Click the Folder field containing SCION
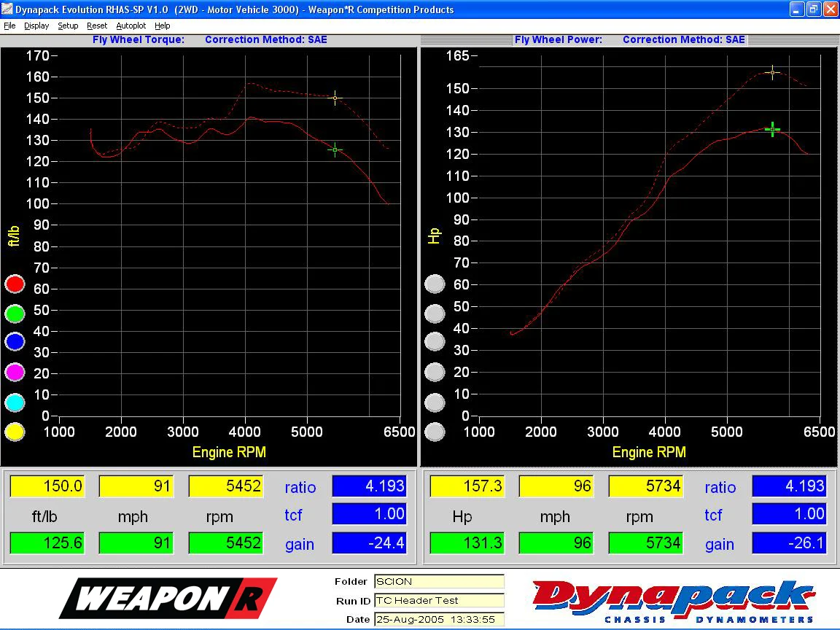Viewport: 840px width, 630px height. pyautogui.click(x=439, y=581)
